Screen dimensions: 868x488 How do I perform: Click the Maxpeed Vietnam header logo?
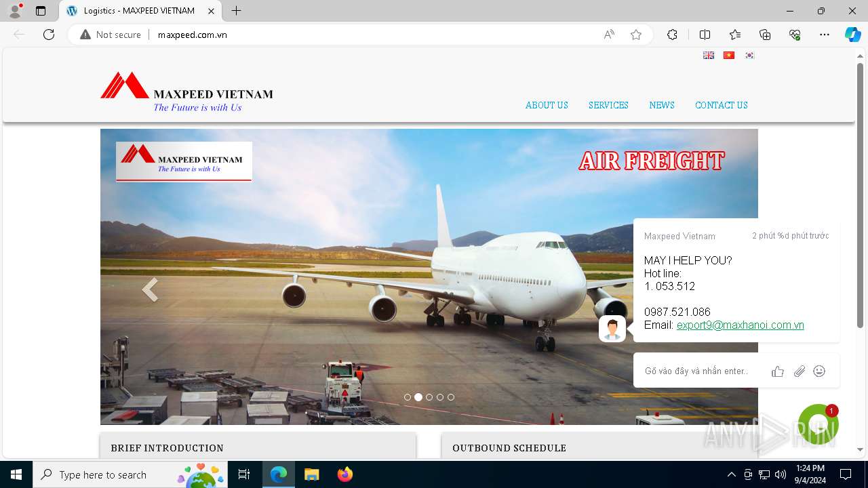click(186, 92)
